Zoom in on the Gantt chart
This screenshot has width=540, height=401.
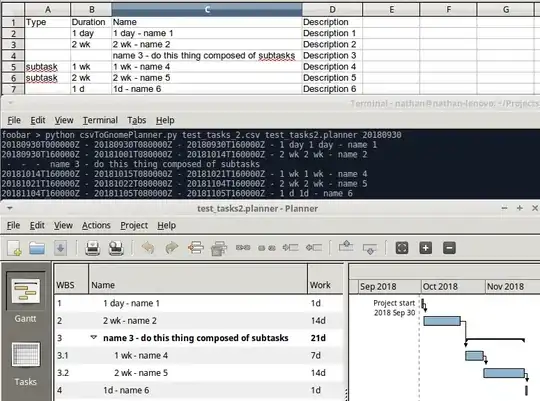426,248
